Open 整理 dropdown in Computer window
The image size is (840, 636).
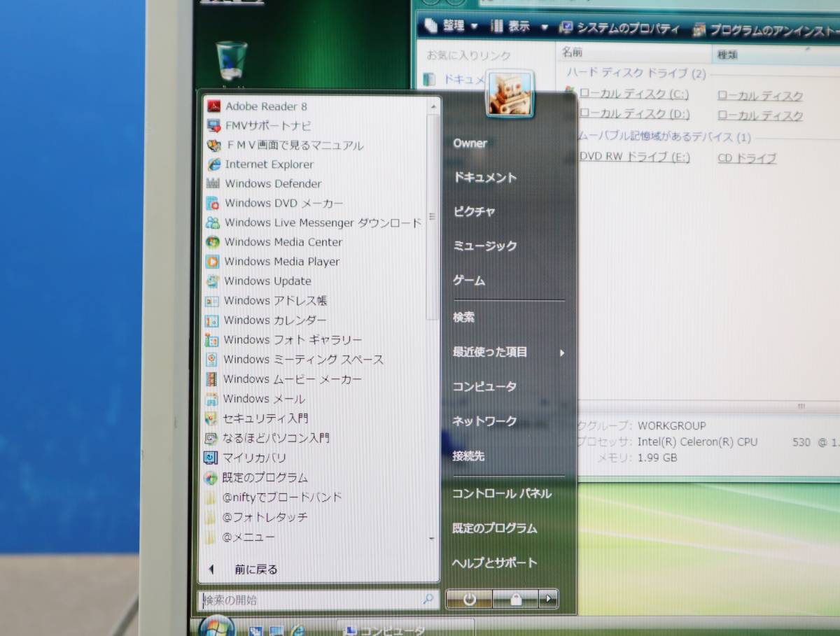pos(451,26)
